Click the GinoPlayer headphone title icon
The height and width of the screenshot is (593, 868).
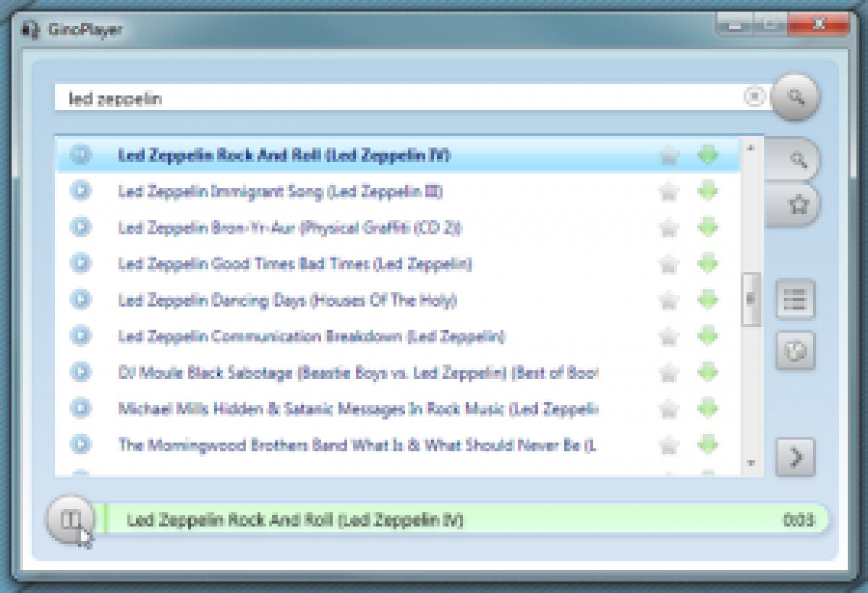(x=30, y=30)
